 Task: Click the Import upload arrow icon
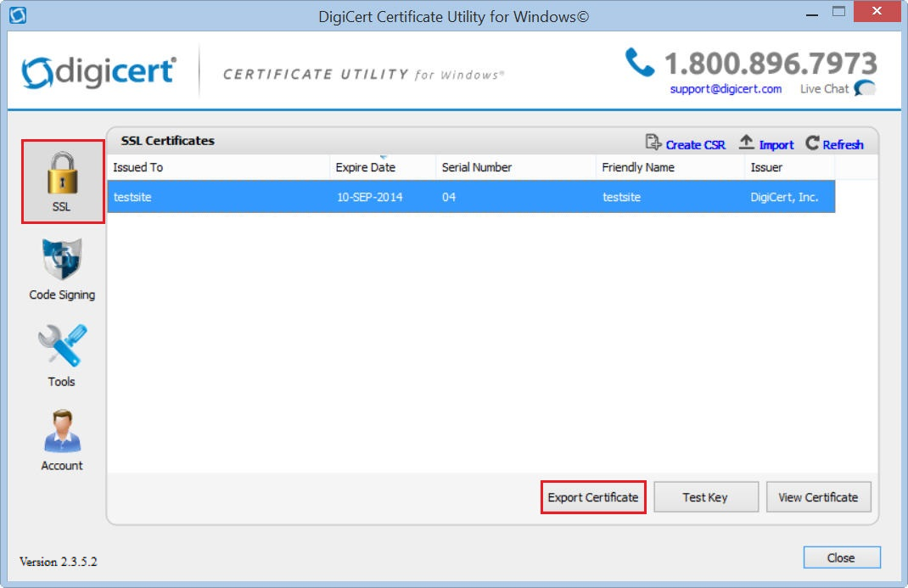(x=747, y=143)
